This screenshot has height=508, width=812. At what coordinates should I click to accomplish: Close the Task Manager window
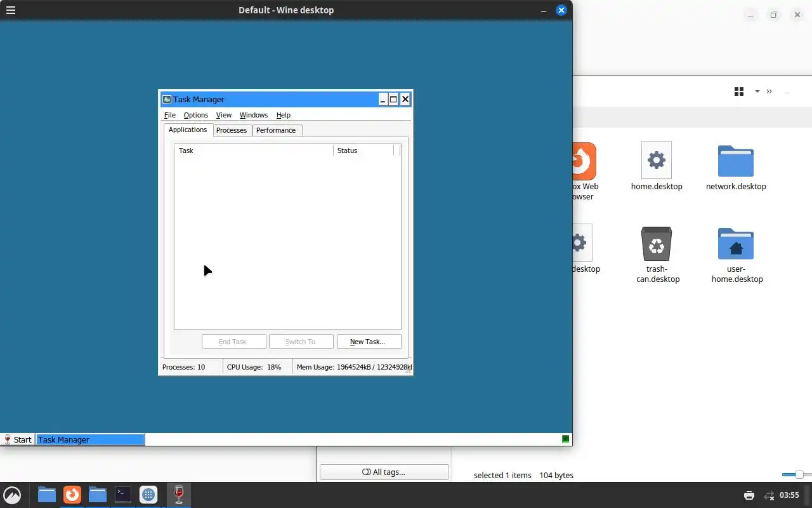pos(405,99)
